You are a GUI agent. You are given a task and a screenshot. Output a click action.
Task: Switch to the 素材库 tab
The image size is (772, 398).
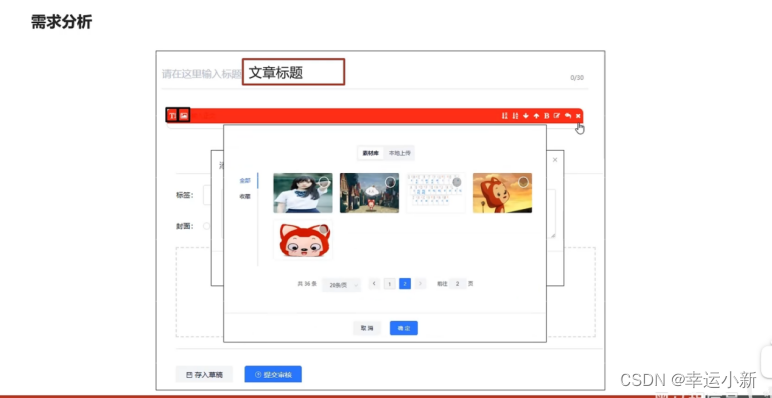(371, 153)
